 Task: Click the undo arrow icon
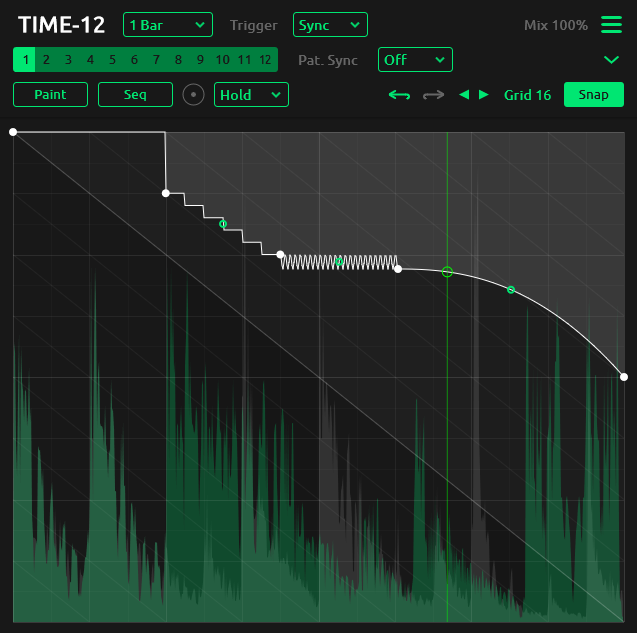tap(400, 95)
